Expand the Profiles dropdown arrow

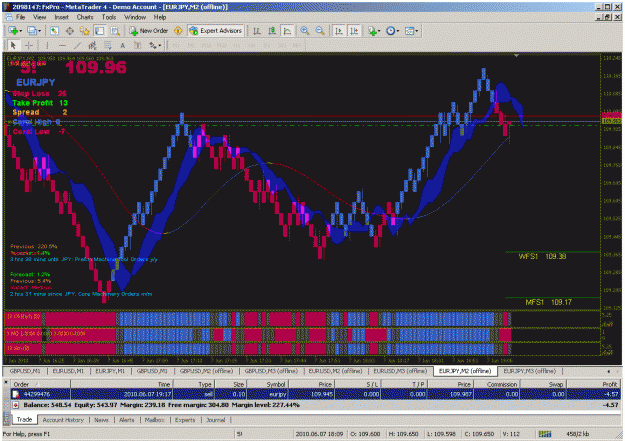click(x=39, y=31)
